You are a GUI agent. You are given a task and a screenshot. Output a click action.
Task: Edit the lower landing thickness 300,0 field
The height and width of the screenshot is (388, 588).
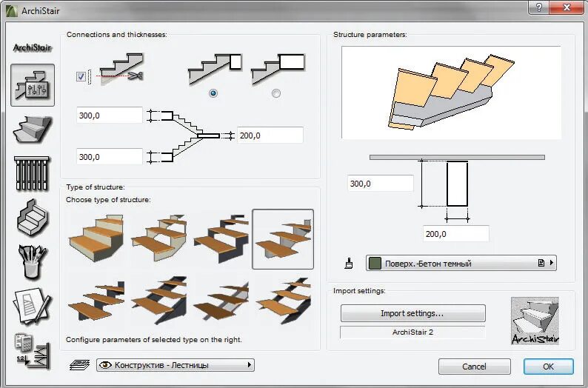pyautogui.click(x=110, y=157)
